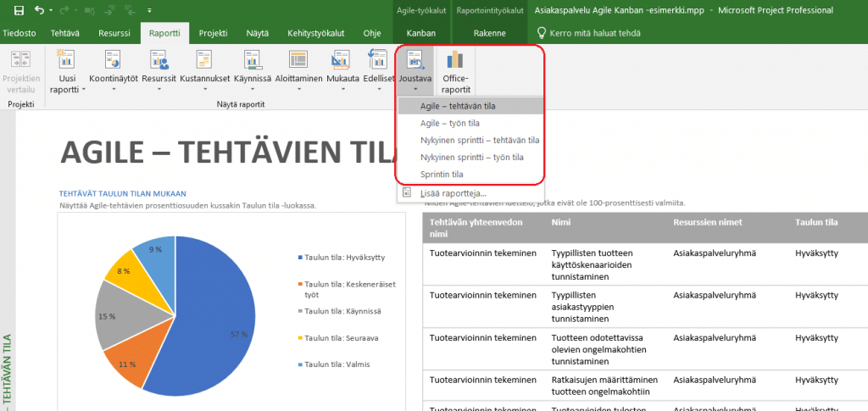Image resolution: width=868 pixels, height=411 pixels.
Task: Click the Lisää raportteja icon
Action: 408,192
